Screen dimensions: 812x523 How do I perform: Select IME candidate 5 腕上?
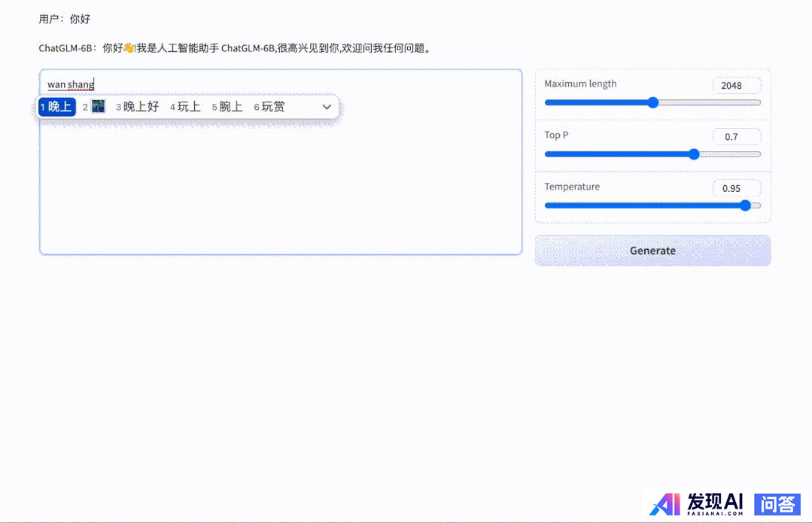point(227,107)
